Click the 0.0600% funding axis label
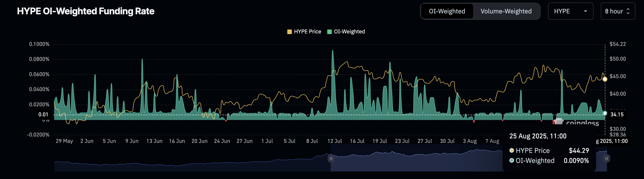The image size is (644, 179). (x=39, y=75)
